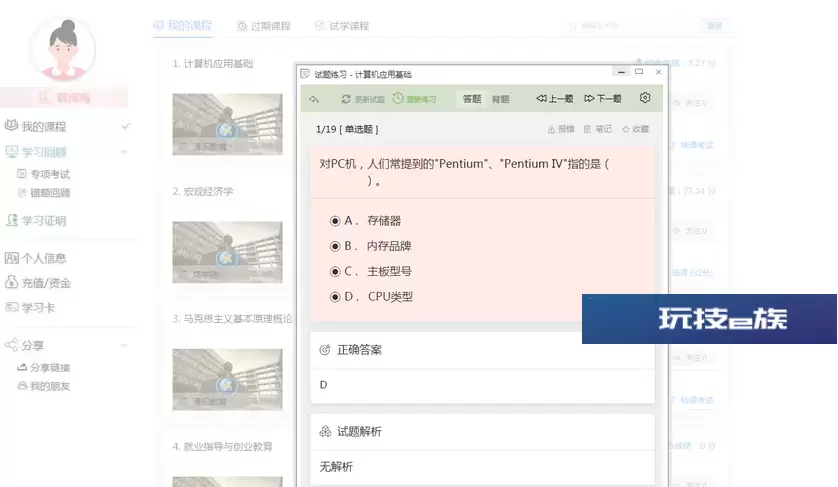Click the 试题解析 section header
The width and height of the screenshot is (838, 487).
(351, 431)
